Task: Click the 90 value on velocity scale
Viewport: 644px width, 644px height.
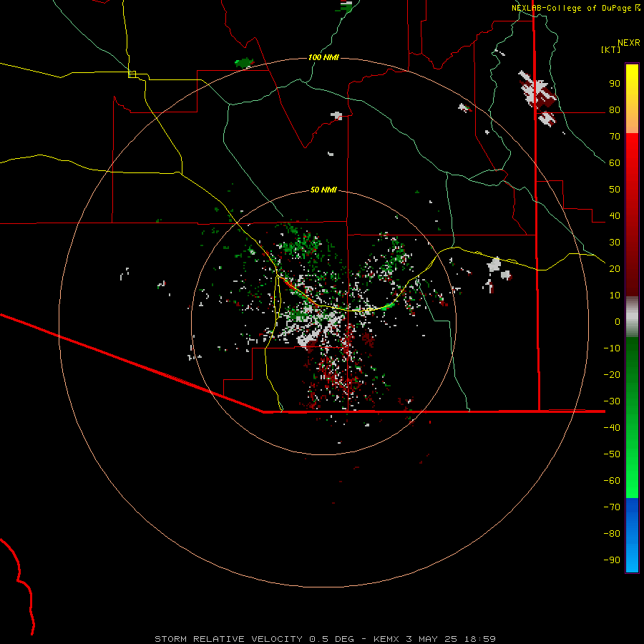Action: [615, 84]
